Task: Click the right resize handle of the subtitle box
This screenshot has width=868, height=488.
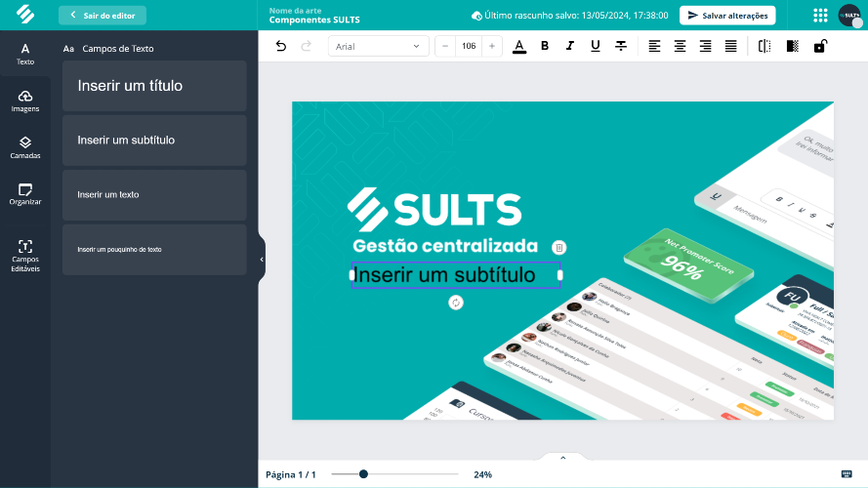Action: [560, 275]
